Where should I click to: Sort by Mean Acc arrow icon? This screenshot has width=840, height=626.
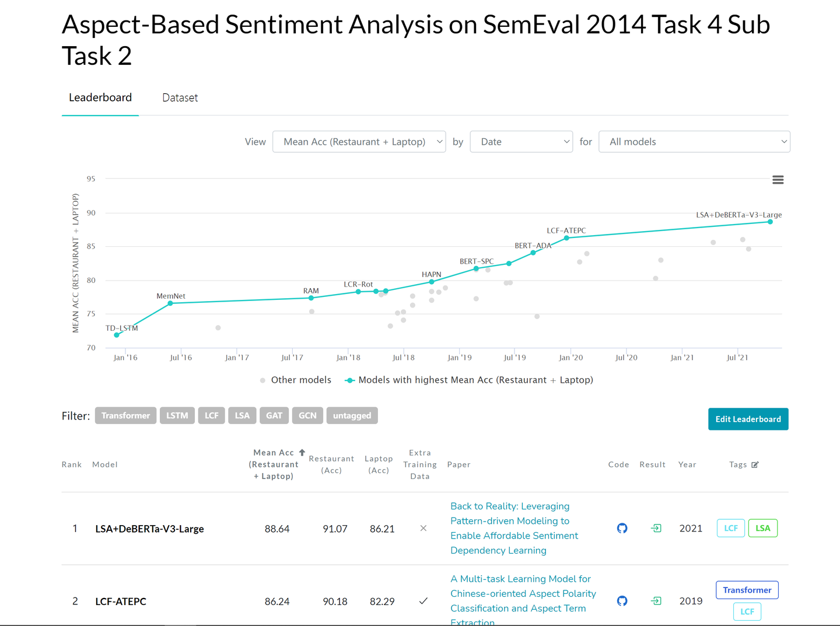pyautogui.click(x=302, y=453)
